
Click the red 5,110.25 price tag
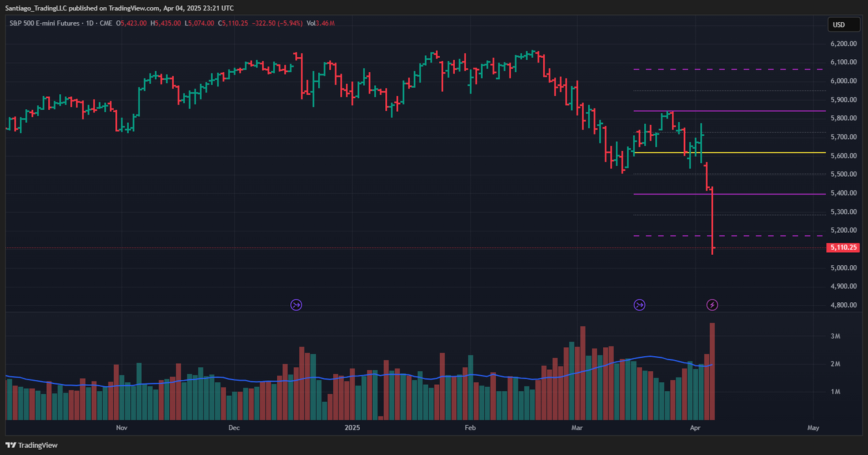pos(844,247)
